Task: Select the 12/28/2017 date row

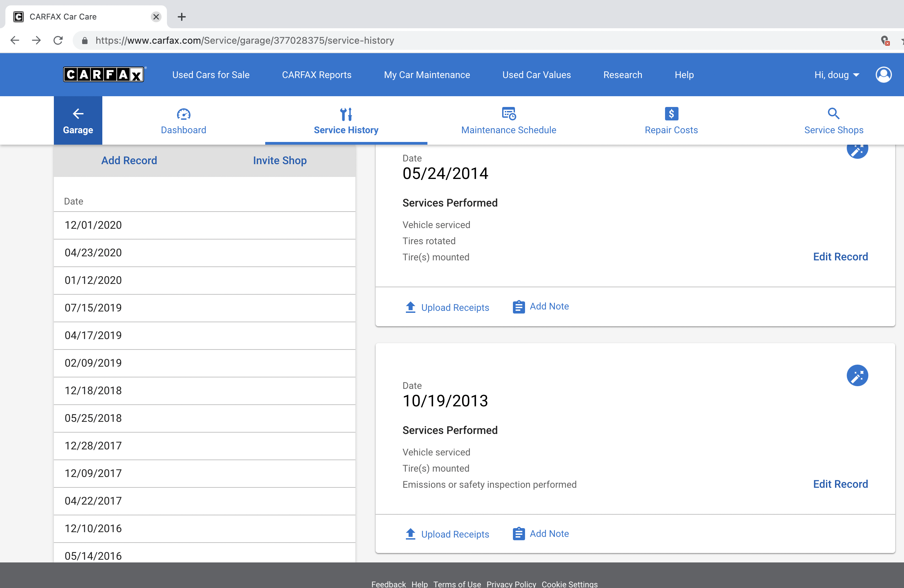Action: [205, 446]
